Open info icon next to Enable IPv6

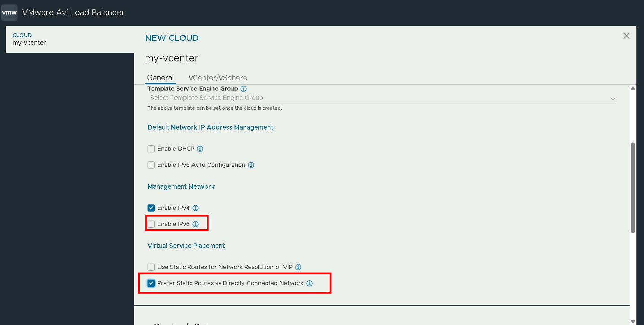point(196,224)
